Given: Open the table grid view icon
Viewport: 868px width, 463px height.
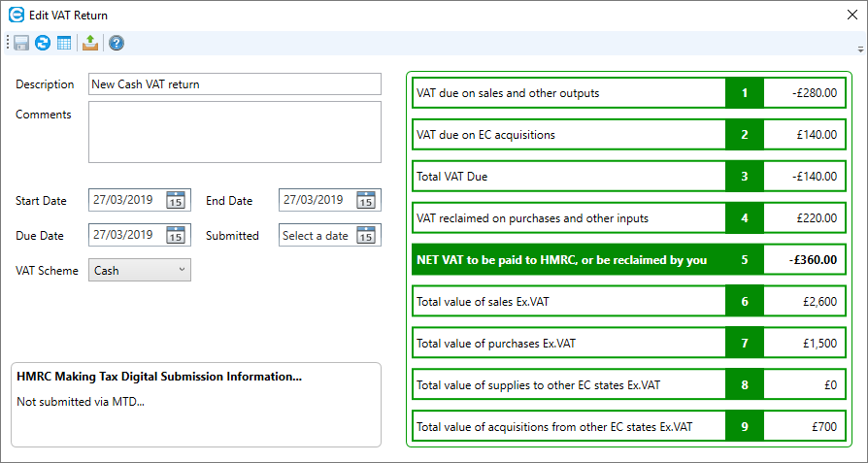Looking at the screenshot, I should [x=64, y=43].
